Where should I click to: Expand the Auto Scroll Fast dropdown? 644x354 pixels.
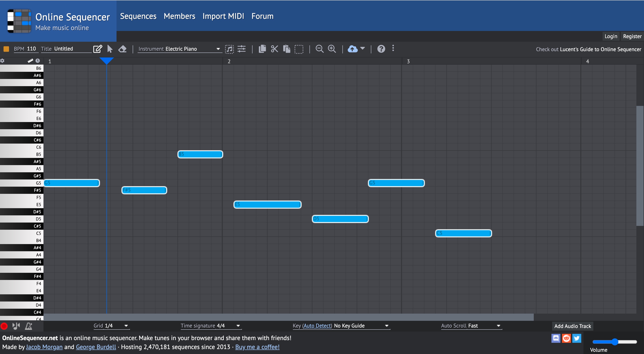tap(471, 326)
